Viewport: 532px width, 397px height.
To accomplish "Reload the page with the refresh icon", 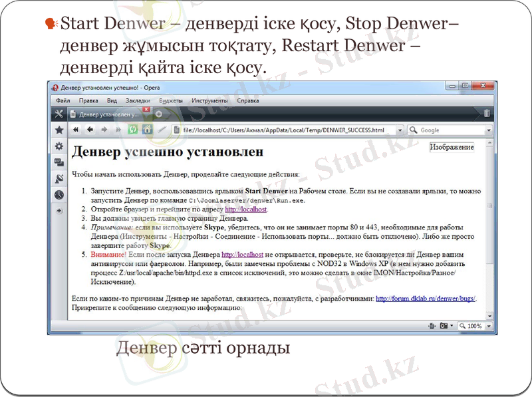I will 132,129.
